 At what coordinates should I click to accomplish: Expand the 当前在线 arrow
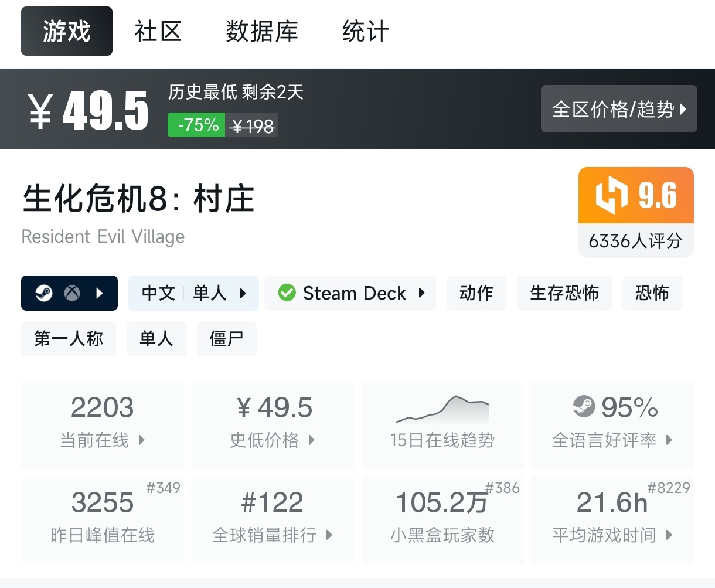[x=141, y=440]
